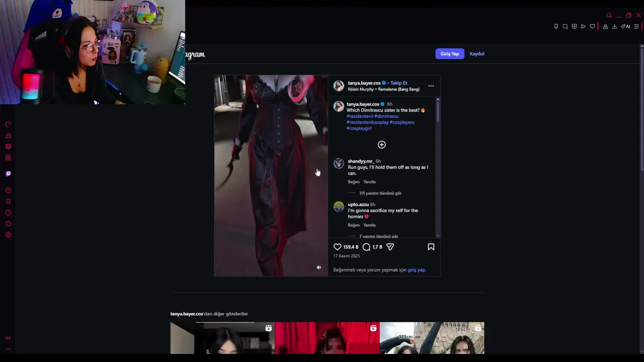Open the post's three-dot options menu

(431, 86)
